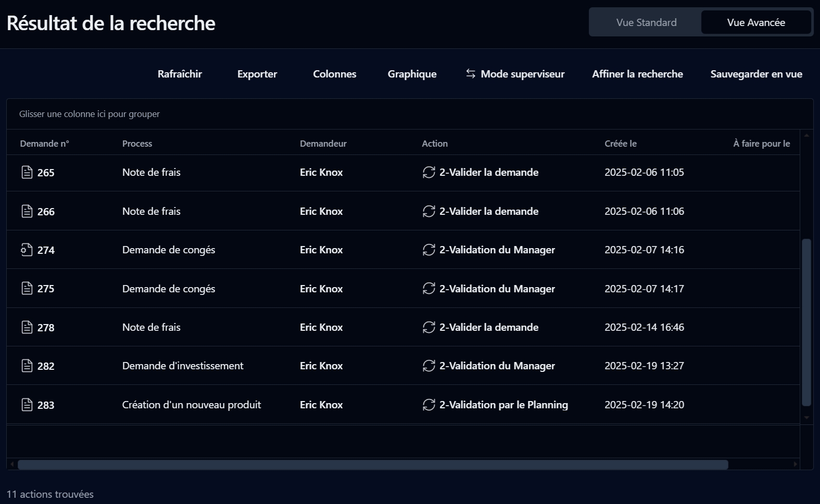This screenshot has height=504, width=820.
Task: Click Affiner la recherche
Action: pyautogui.click(x=637, y=74)
